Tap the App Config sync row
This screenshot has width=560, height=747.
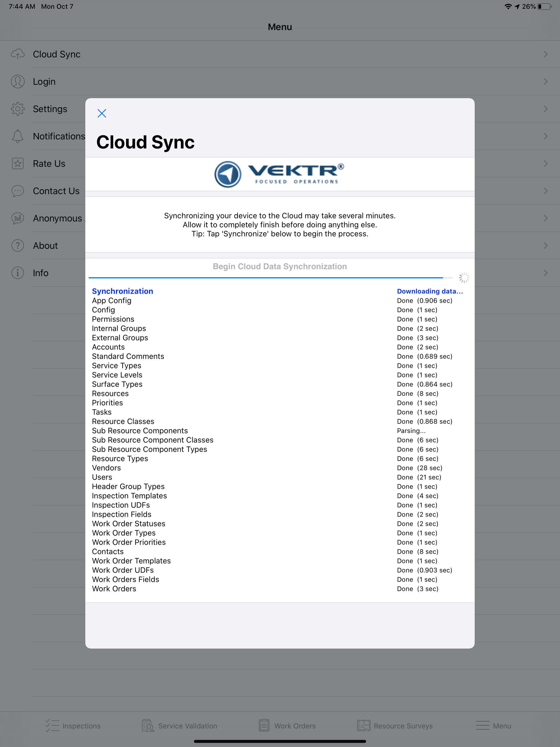coord(280,300)
